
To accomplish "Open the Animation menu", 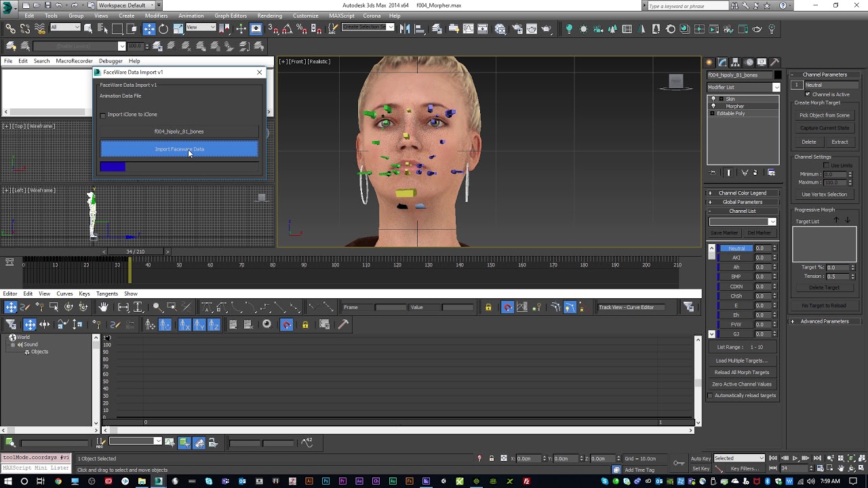I will (x=191, y=16).
